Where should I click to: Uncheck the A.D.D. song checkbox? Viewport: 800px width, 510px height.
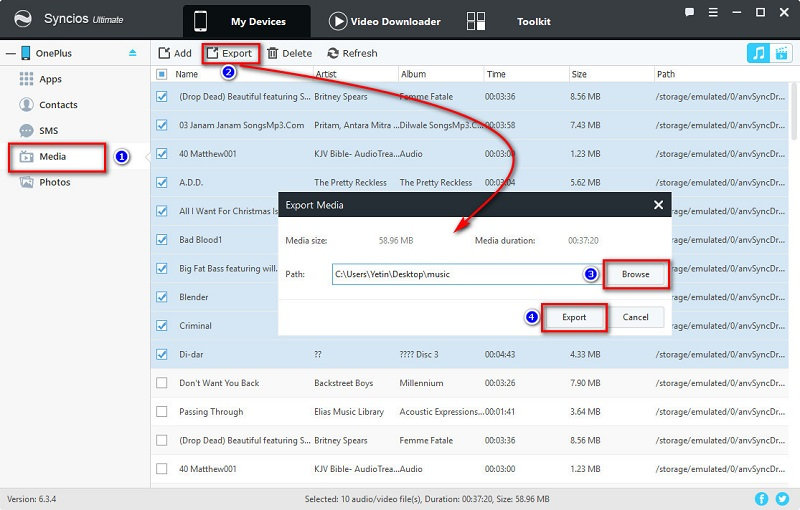pos(162,182)
